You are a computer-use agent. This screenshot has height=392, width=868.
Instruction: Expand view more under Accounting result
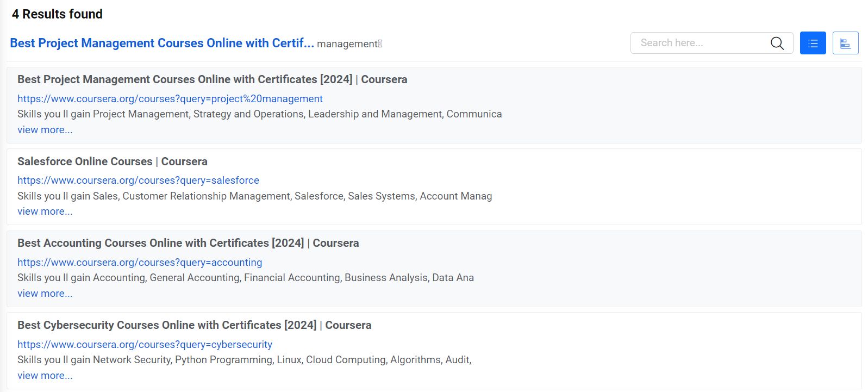pos(45,294)
